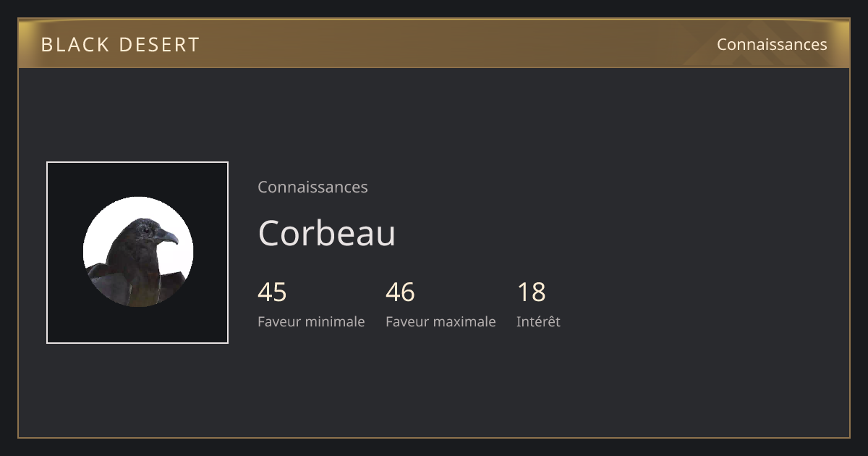The image size is (868, 456).
Task: Select the grey Connaissances category label above Corbeau
Action: 312,187
